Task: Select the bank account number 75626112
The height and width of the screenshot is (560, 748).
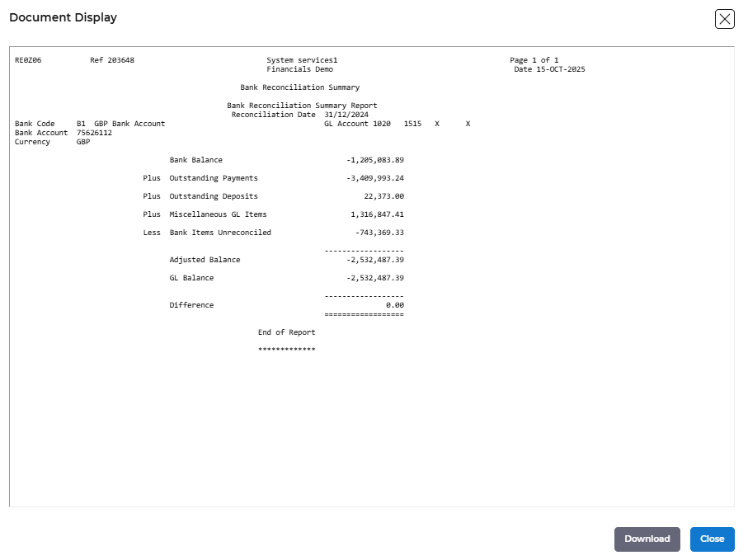Action: [x=94, y=133]
